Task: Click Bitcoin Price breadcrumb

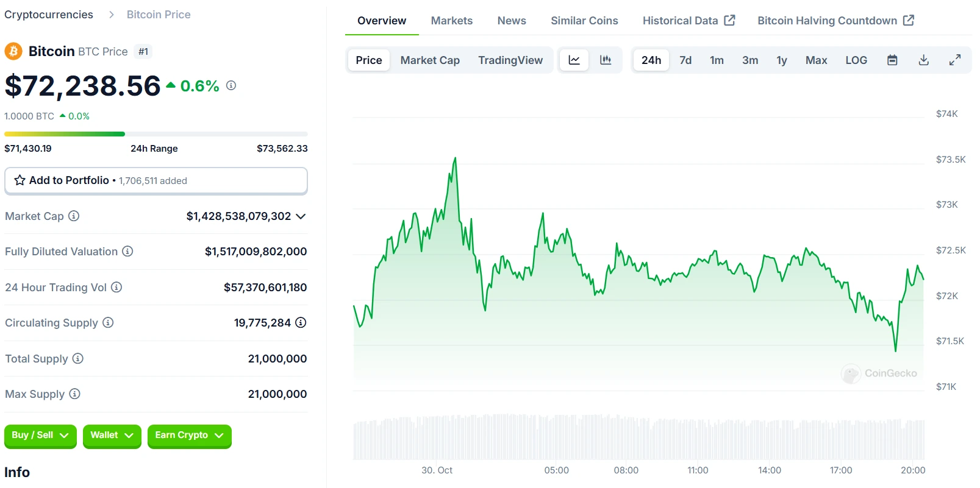Action: 159,15
